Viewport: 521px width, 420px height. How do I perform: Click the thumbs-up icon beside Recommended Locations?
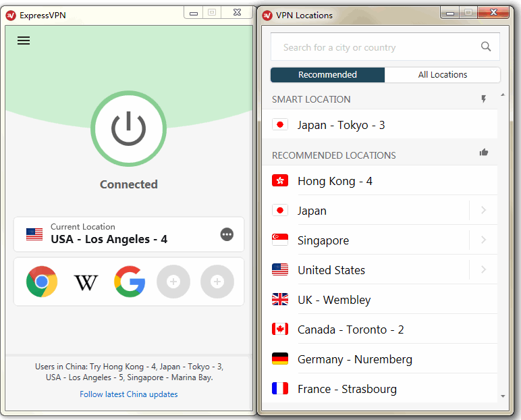pos(484,153)
